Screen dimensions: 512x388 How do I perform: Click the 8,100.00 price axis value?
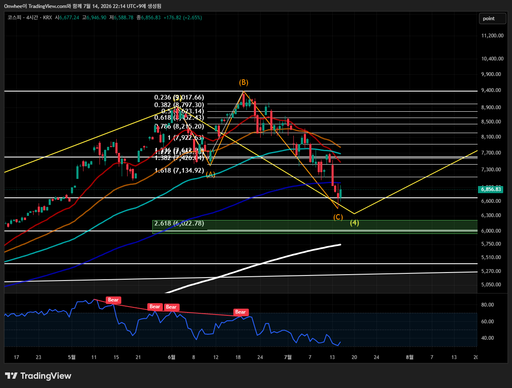pyautogui.click(x=491, y=137)
